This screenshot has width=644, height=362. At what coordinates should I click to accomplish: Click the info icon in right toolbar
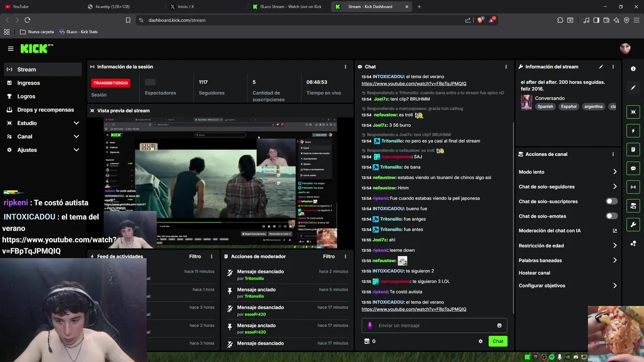pyautogui.click(x=633, y=69)
